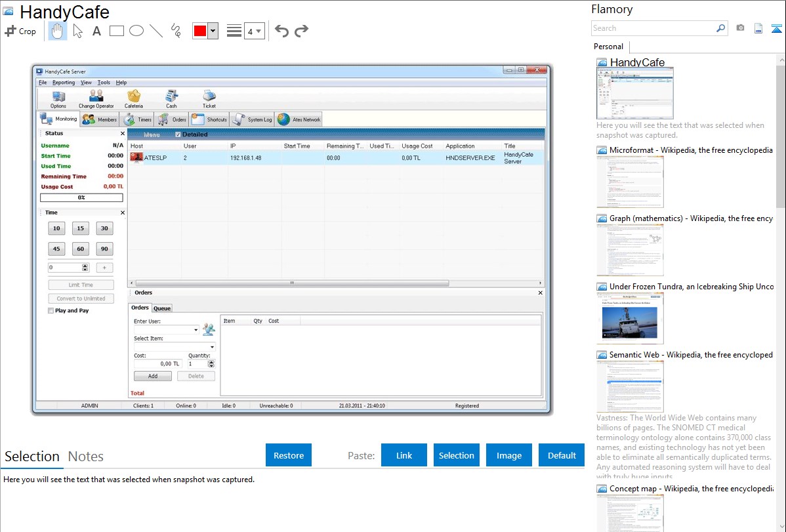Open the Concept map Wikipedia snapshot title
Viewport: 786px width, 532px height.
692,489
